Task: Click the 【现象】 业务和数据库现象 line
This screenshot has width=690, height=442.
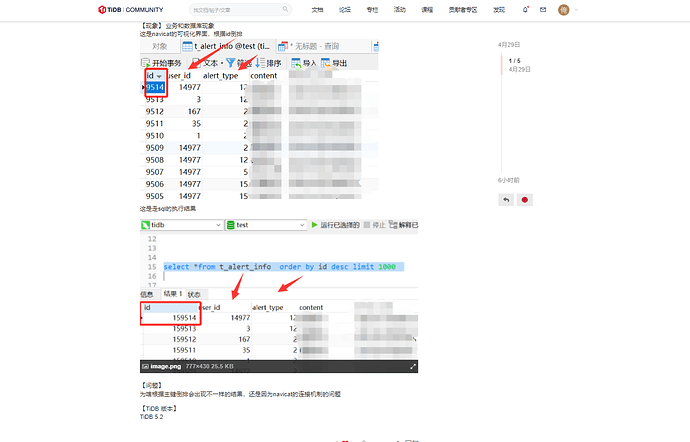Action: [x=177, y=26]
